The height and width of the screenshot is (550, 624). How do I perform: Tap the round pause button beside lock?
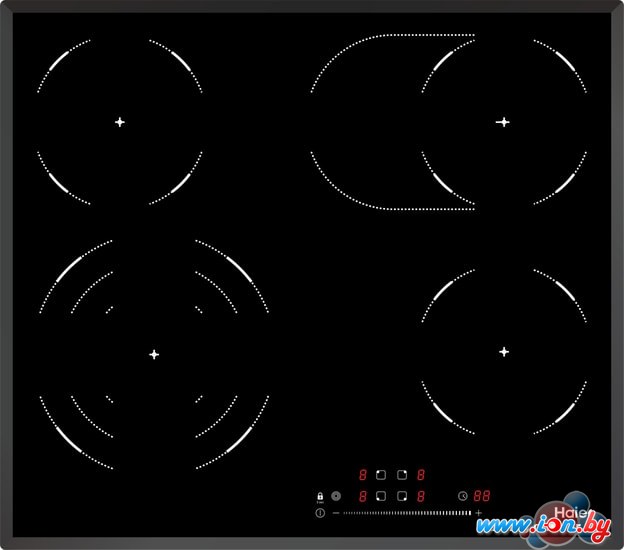(x=336, y=496)
